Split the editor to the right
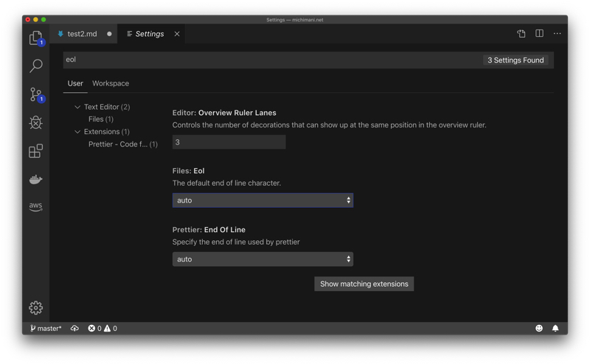The image size is (590, 364). coord(539,33)
